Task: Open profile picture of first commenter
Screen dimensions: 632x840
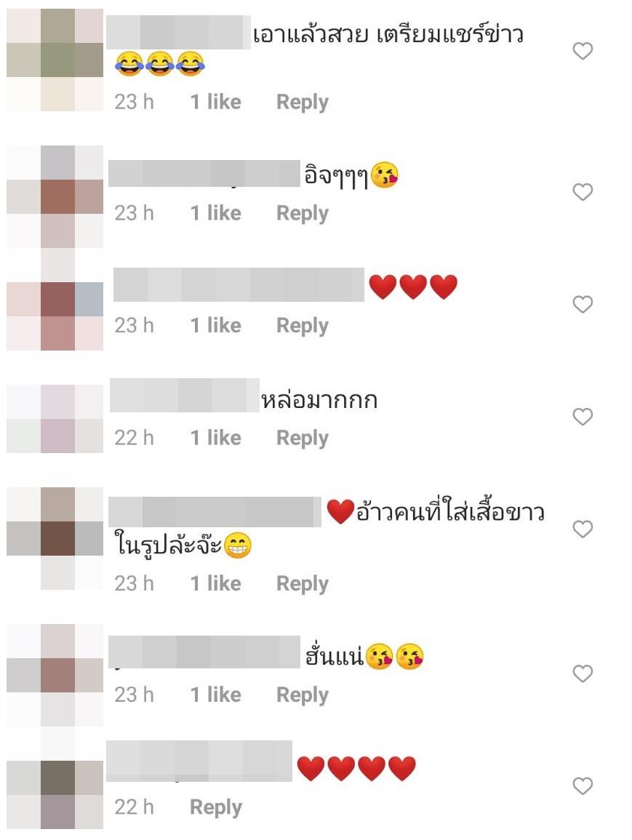Action: pyautogui.click(x=55, y=60)
